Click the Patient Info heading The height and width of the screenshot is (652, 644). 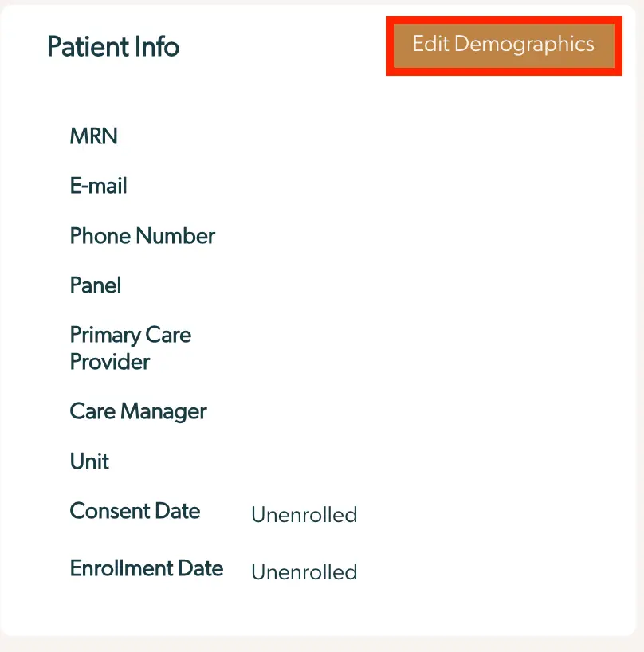(112, 46)
